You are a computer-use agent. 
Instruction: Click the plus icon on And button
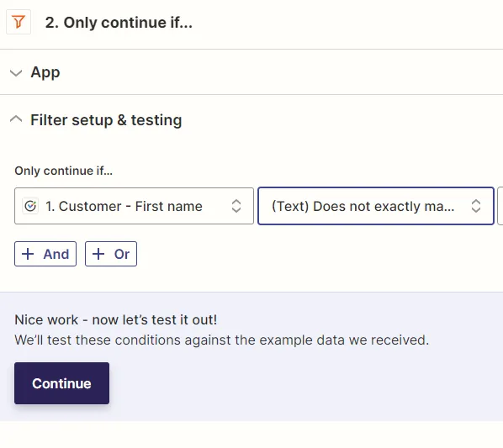click(28, 254)
